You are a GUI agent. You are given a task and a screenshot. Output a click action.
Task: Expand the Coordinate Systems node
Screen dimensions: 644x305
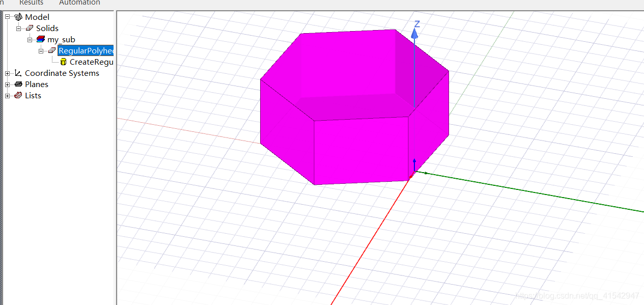point(8,73)
